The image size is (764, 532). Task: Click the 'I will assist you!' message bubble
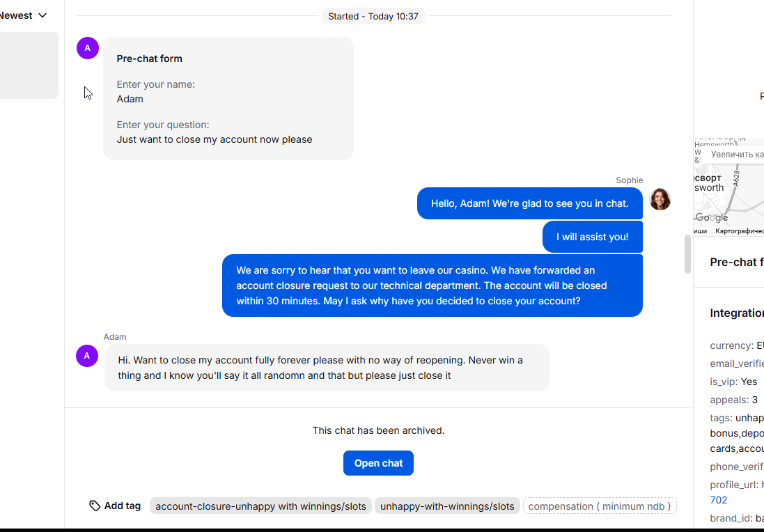tap(593, 237)
